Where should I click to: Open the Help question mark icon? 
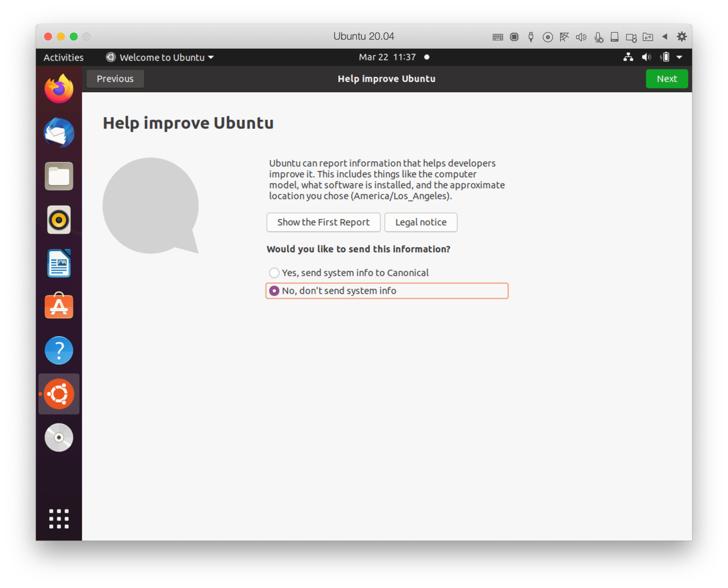click(x=59, y=351)
